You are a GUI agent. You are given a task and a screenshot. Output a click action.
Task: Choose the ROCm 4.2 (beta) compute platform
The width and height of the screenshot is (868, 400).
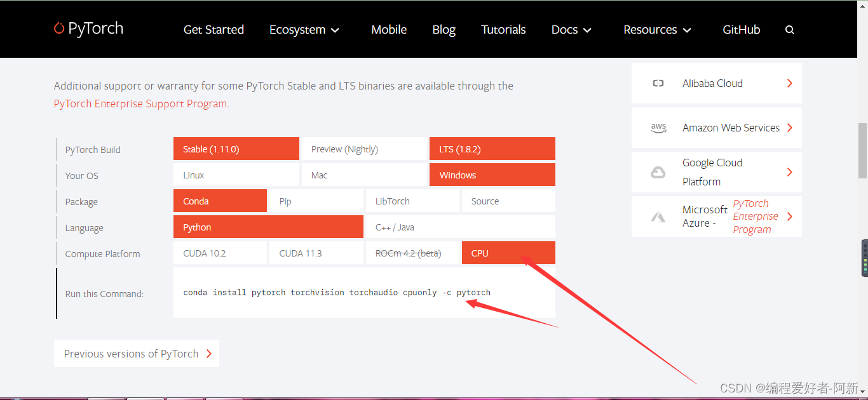tap(412, 253)
